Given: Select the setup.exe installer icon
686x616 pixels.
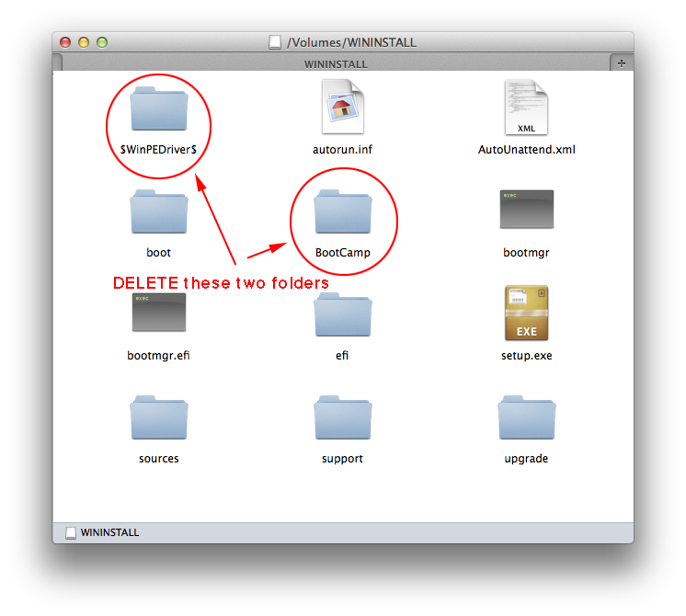Looking at the screenshot, I should [527, 313].
